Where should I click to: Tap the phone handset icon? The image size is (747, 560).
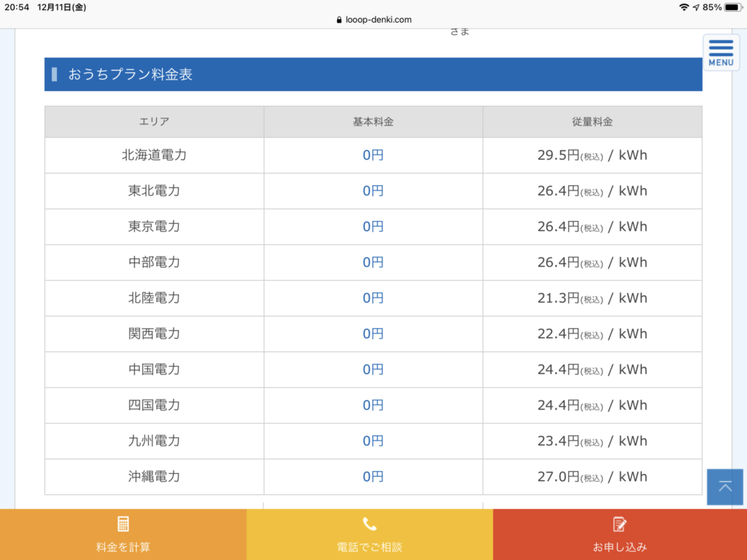(370, 524)
